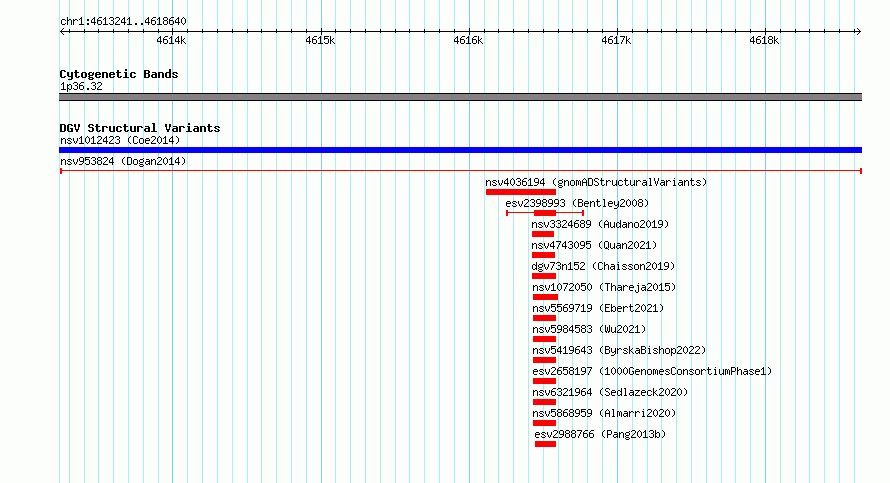Screen dimensions: 890x483
Task: Click the ruler's right arrow end
Action: point(859,31)
